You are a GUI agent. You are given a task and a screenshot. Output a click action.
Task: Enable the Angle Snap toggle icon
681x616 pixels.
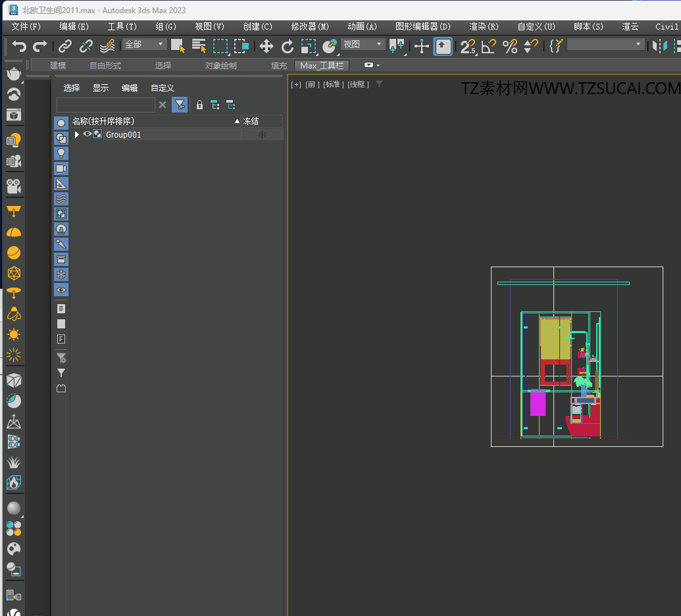pyautogui.click(x=489, y=46)
